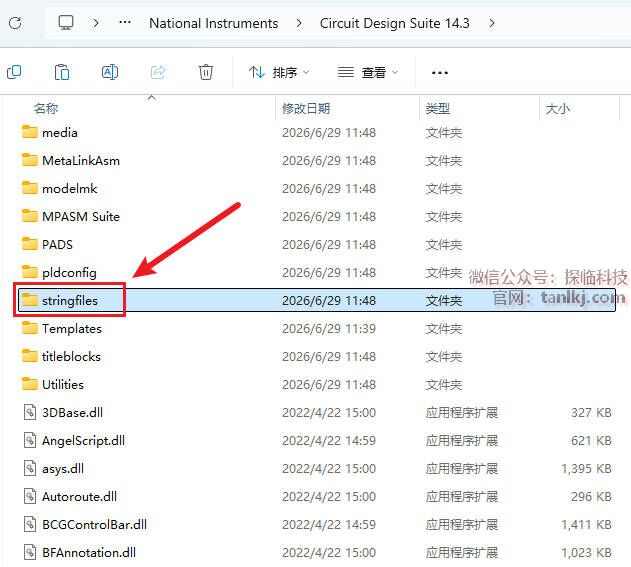
Task: Select the media folder icon
Action: click(29, 132)
